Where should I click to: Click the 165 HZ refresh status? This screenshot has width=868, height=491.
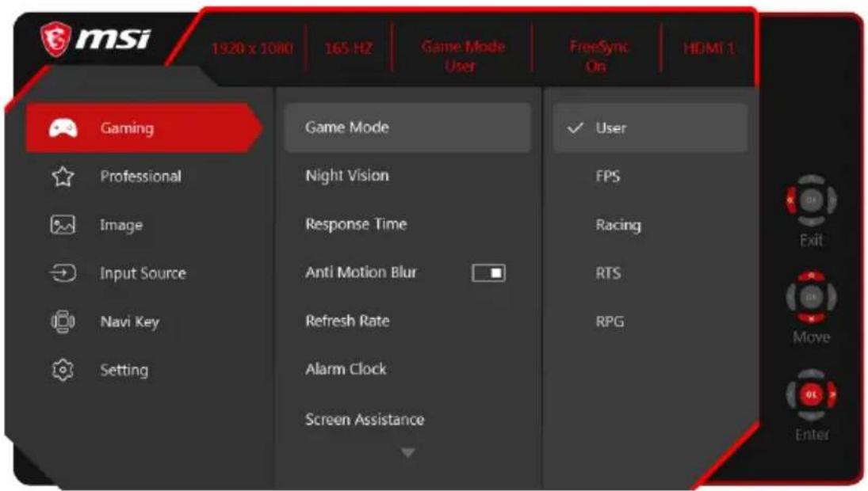pos(349,48)
